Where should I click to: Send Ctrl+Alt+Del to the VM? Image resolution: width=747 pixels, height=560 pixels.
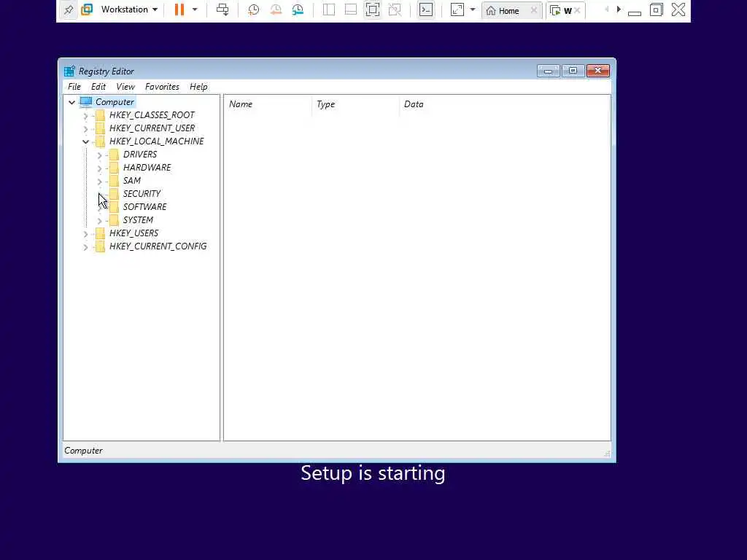(x=222, y=9)
